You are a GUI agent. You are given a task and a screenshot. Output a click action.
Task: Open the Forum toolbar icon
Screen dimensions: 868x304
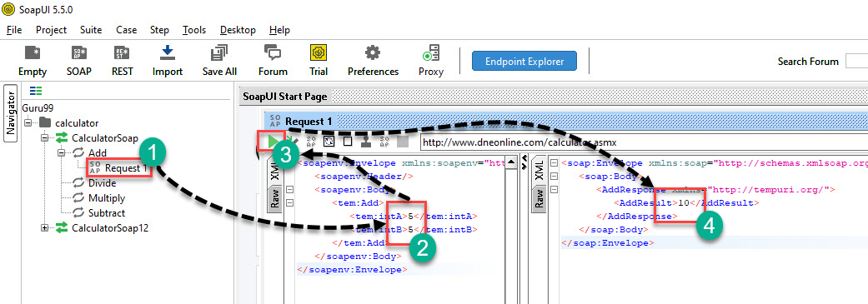click(273, 61)
